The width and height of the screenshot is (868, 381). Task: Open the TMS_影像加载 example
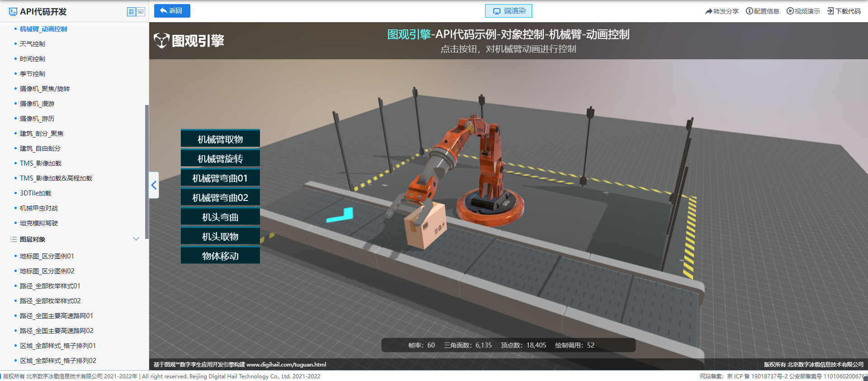pos(41,163)
